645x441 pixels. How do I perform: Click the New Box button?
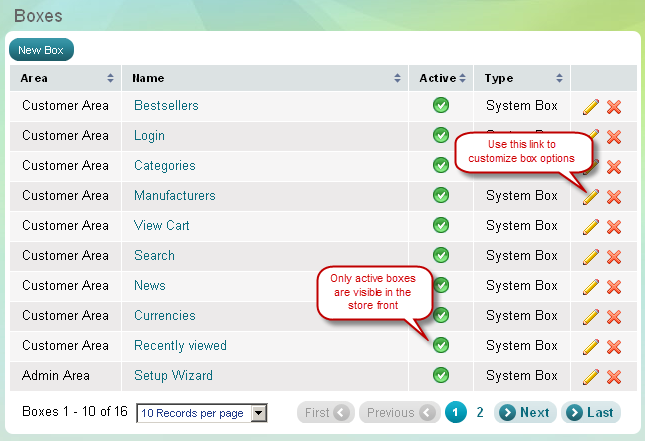(41, 50)
